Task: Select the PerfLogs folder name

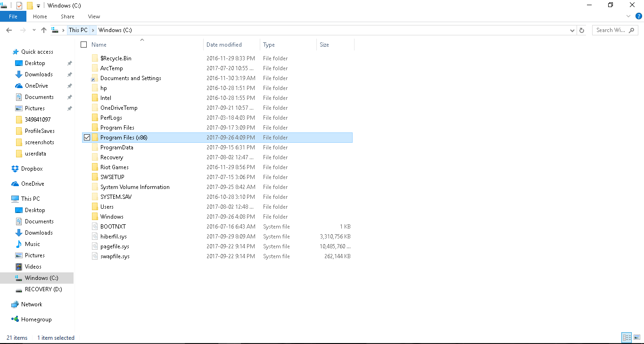Action: [111, 118]
